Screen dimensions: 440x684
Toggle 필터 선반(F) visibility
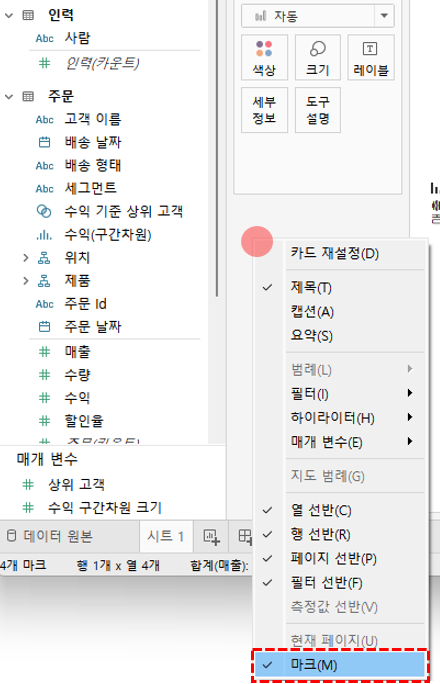(x=339, y=583)
